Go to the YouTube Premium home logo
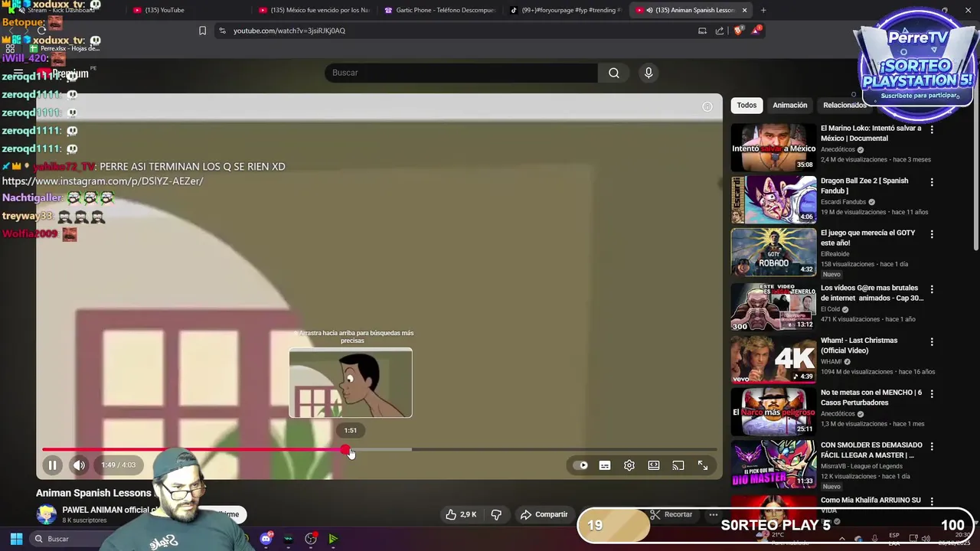This screenshot has width=980, height=551. [x=63, y=73]
